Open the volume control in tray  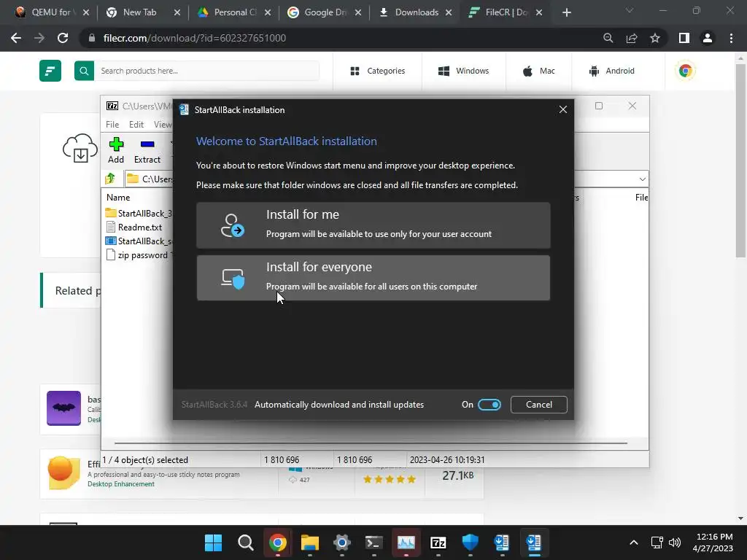tap(675, 542)
